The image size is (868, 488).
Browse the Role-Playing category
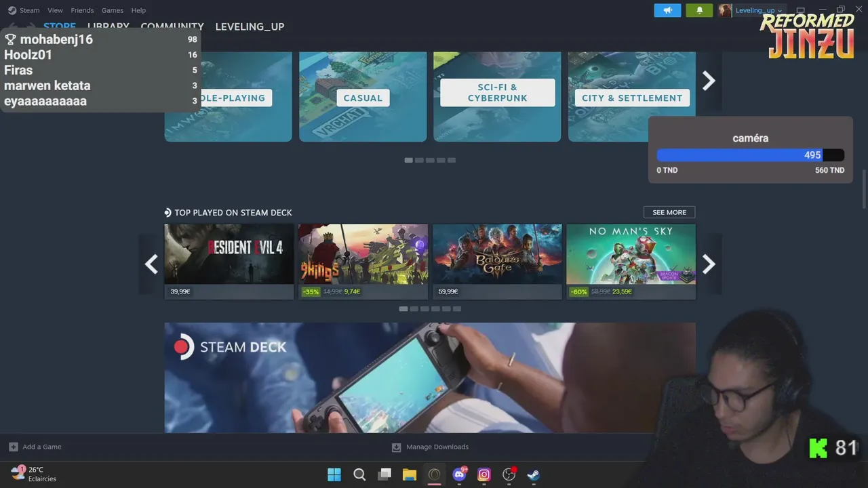pos(228,97)
